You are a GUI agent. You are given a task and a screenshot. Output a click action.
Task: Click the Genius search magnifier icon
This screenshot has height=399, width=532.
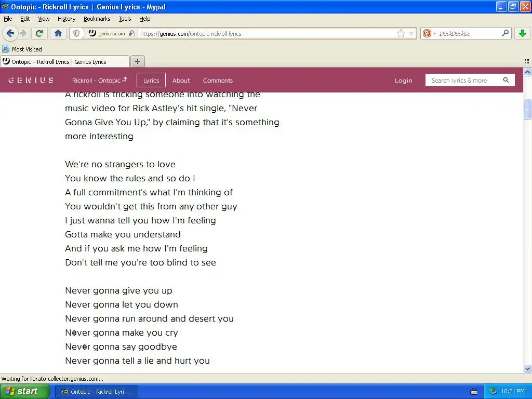(506, 80)
